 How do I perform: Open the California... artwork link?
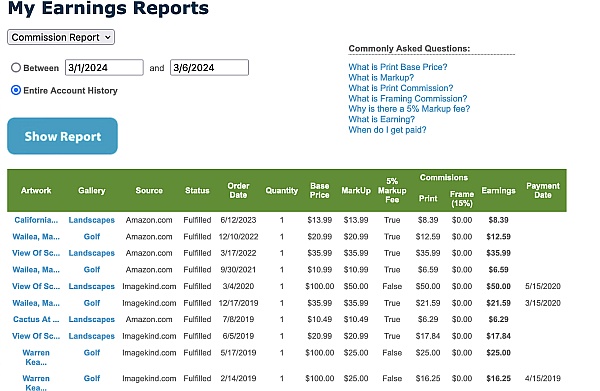36,220
